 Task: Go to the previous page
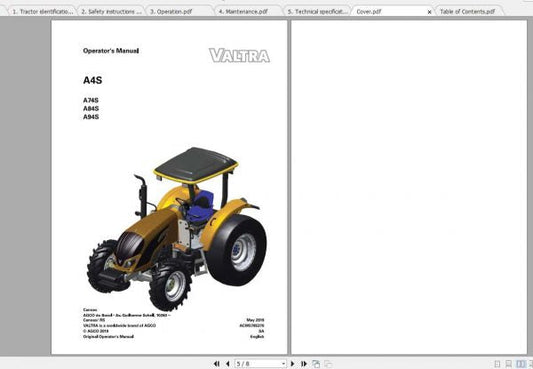(x=228, y=364)
